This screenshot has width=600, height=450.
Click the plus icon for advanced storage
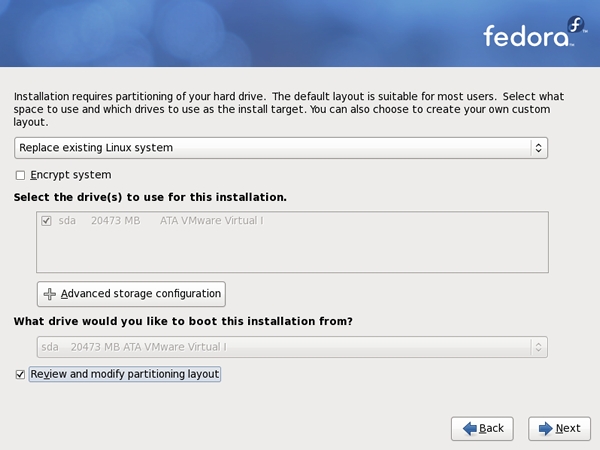point(50,294)
